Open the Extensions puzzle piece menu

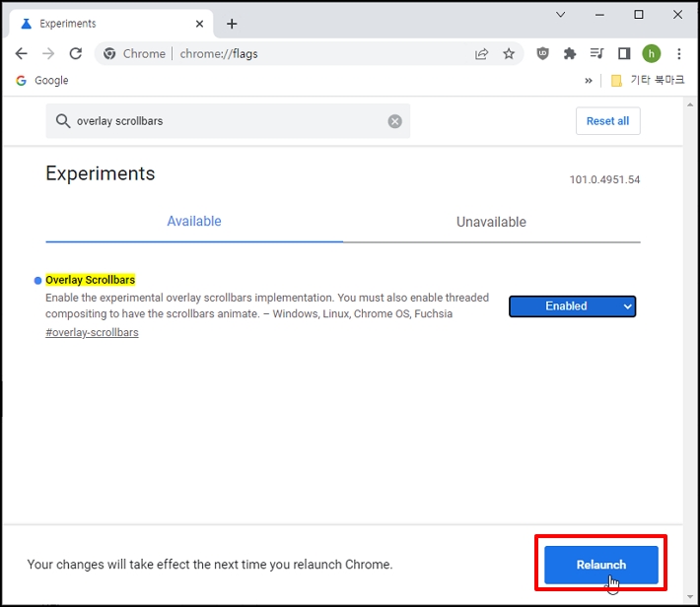(570, 54)
